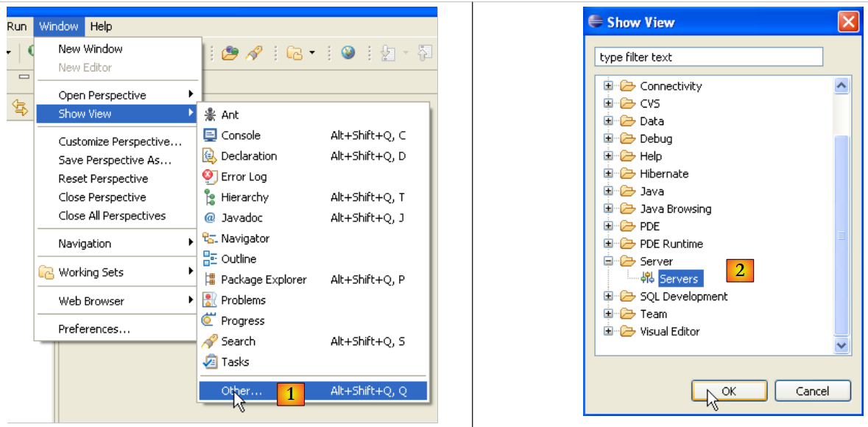Viewport: 868px width, 427px height.
Task: Click the Javadoc @ icon
Action: [210, 218]
